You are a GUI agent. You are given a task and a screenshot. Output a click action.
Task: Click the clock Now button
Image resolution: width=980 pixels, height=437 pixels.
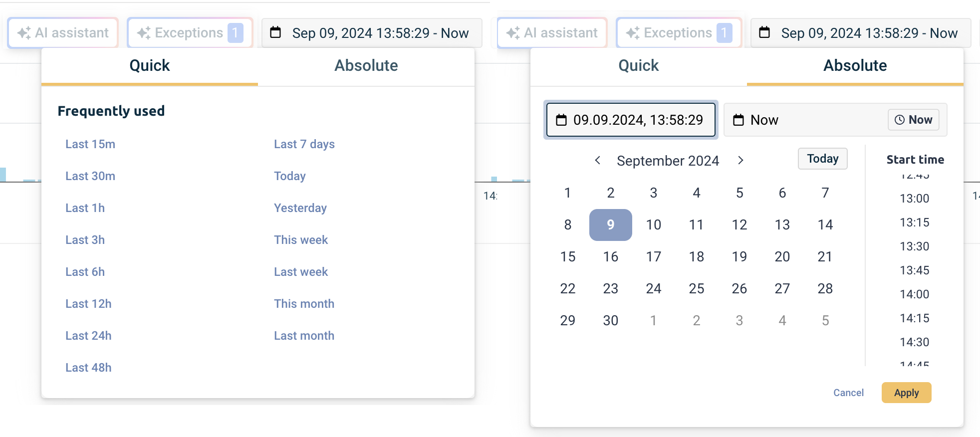click(x=913, y=120)
